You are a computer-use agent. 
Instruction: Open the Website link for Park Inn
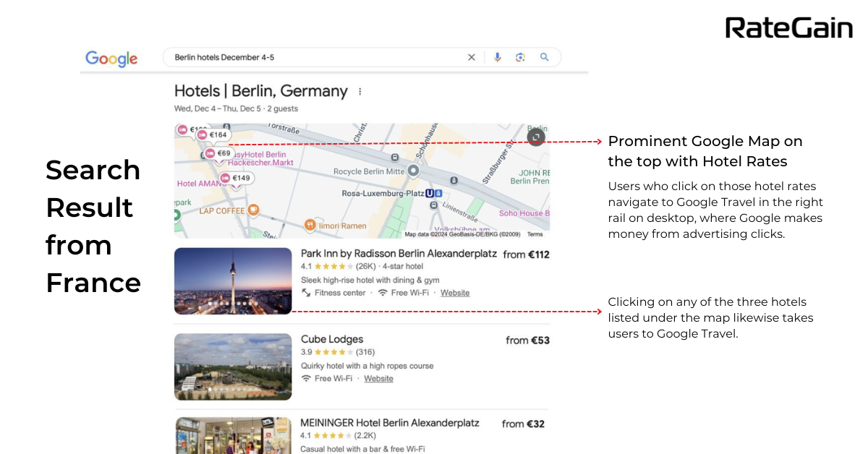coord(454,292)
